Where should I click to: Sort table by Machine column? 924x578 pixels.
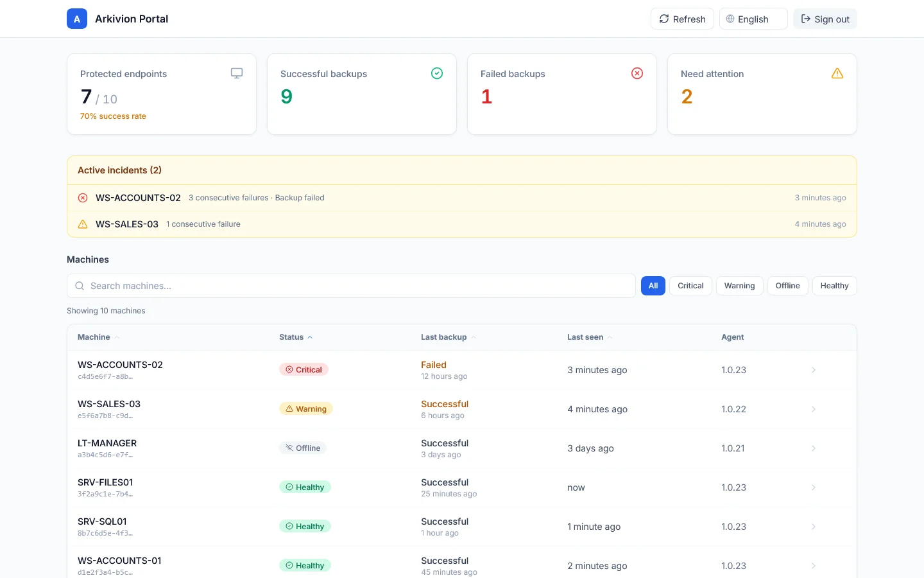point(98,337)
